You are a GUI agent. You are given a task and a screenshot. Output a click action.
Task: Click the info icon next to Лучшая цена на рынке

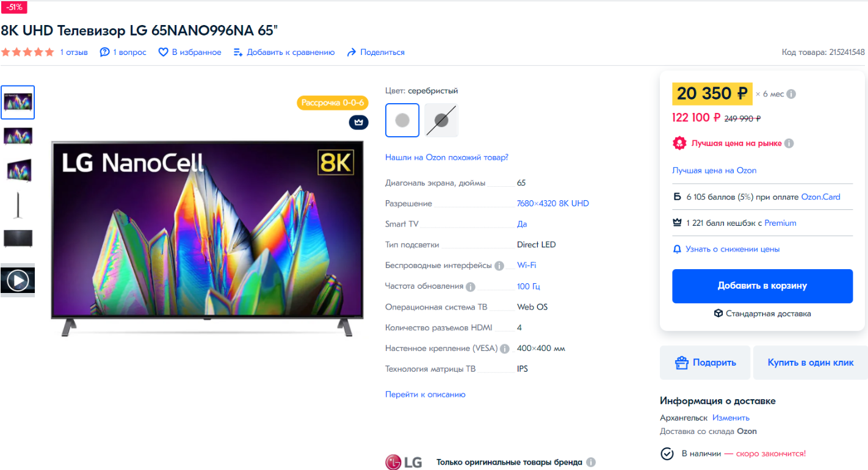click(789, 143)
